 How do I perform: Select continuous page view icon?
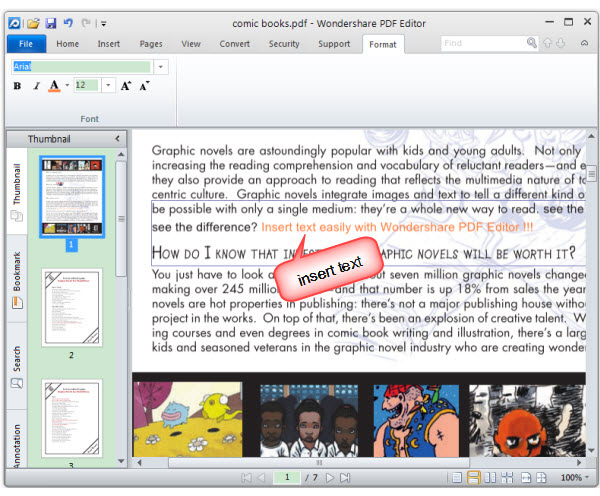[x=473, y=478]
